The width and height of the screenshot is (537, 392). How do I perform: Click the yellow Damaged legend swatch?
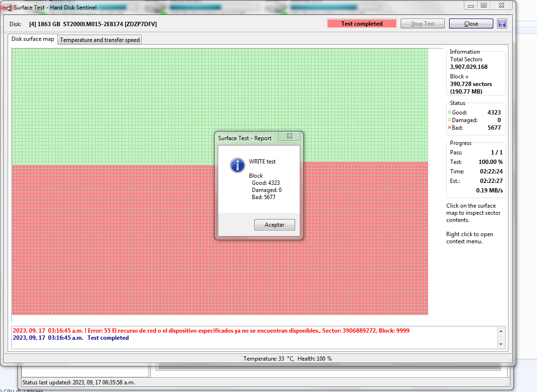(x=450, y=120)
